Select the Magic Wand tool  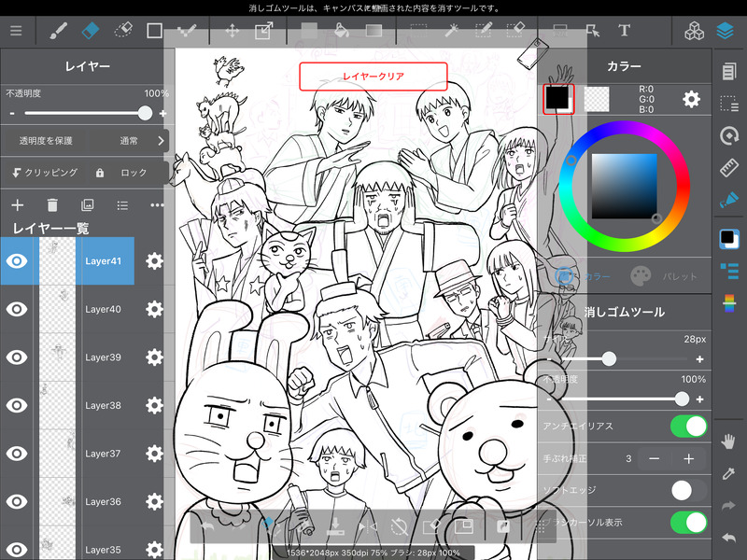pyautogui.click(x=451, y=31)
